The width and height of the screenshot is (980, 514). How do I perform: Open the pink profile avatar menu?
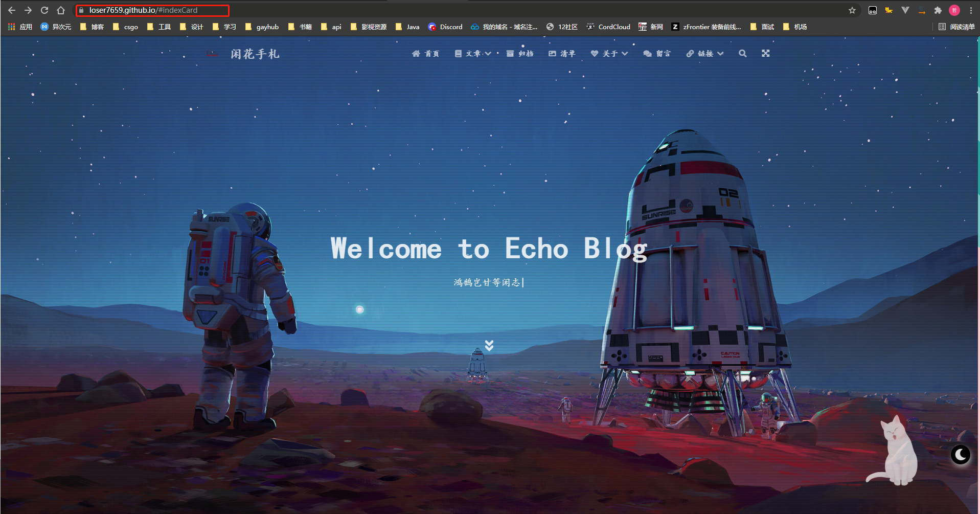tap(954, 10)
